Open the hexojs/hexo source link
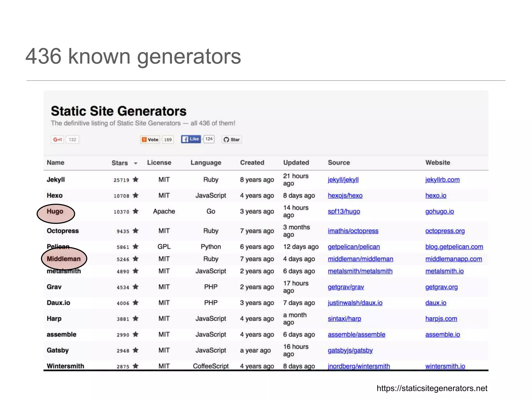This screenshot has height=399, width=532. [x=345, y=196]
